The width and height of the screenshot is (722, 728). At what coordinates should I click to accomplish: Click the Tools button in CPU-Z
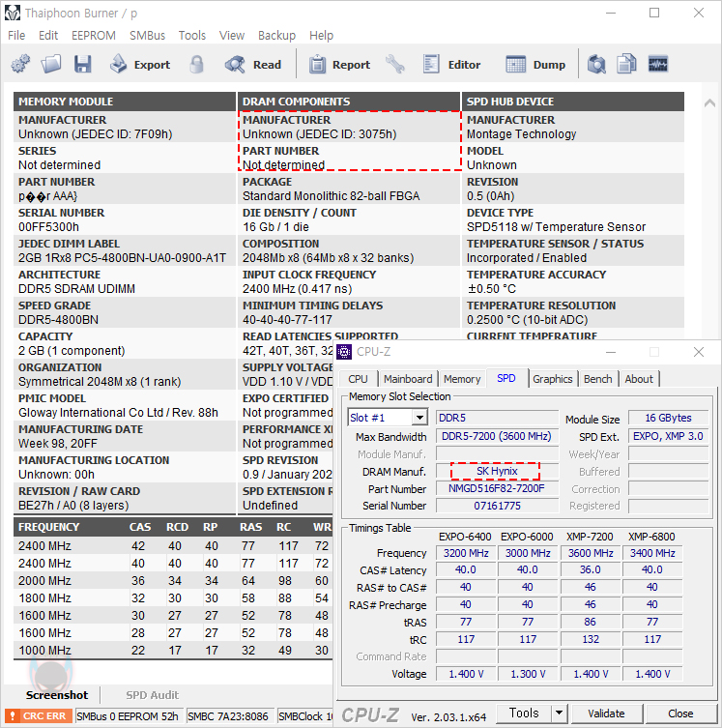pyautogui.click(x=524, y=713)
